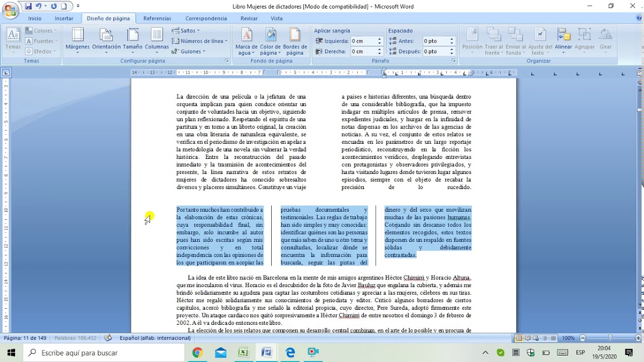Click the Español language indicator
This screenshot has height=362, width=644.
pos(155,338)
